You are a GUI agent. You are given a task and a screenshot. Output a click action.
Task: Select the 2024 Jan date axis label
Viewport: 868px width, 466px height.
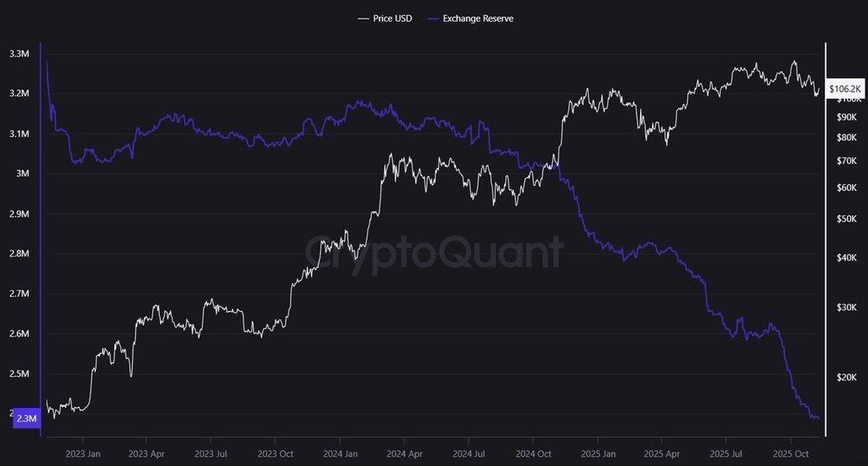[339, 454]
